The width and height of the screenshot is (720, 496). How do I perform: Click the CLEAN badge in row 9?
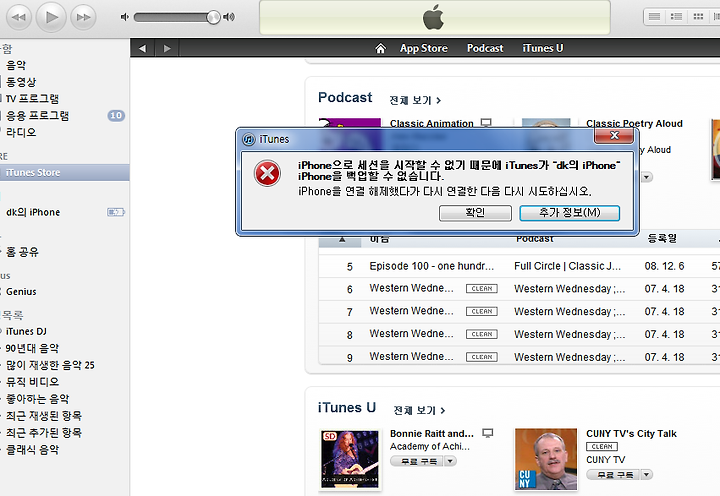(x=482, y=357)
